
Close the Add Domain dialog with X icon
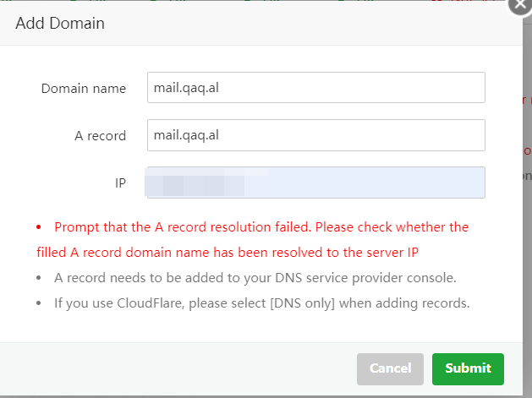[x=520, y=5]
